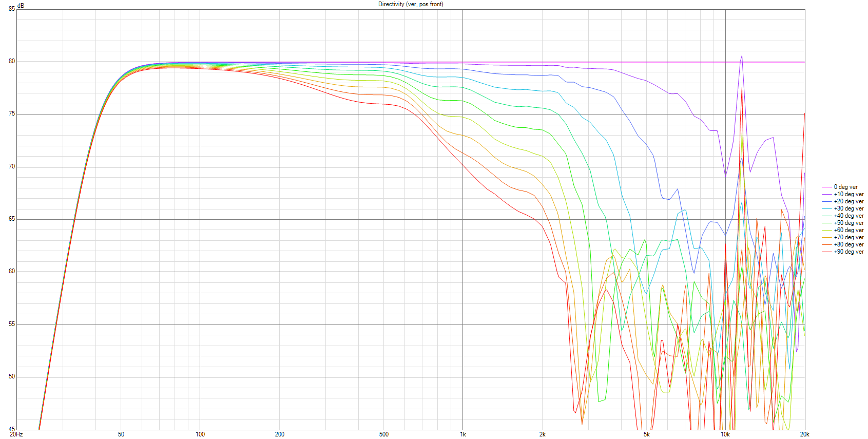Screen dimensions: 868x439
Task: Select the +80 deg ver legend entry
Action: (843, 245)
